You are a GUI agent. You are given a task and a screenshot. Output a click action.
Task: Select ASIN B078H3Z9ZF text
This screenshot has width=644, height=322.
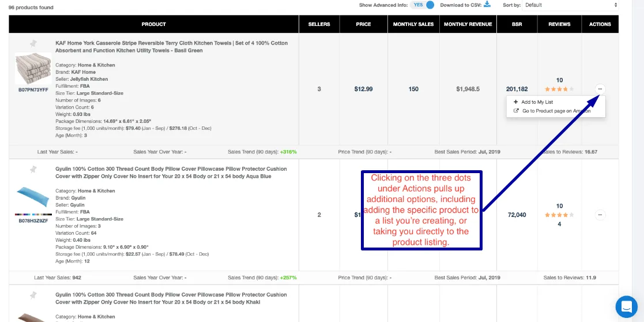point(33,221)
